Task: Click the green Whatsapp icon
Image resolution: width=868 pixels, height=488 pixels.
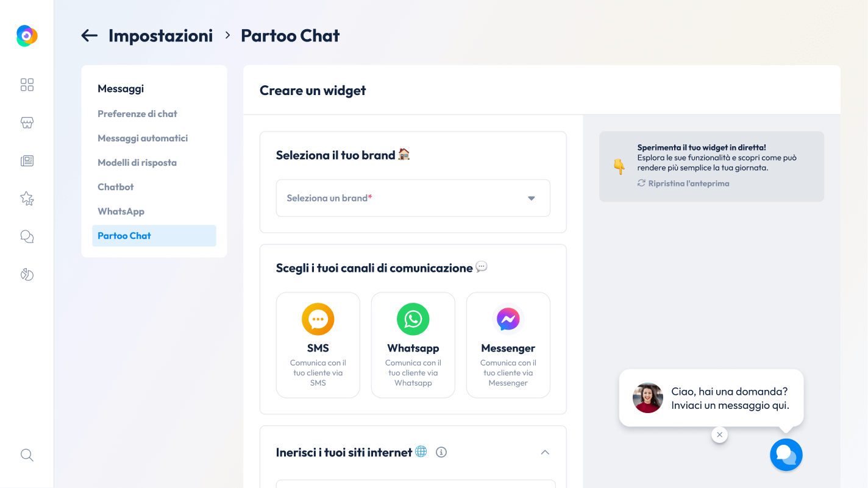Action: coord(413,319)
